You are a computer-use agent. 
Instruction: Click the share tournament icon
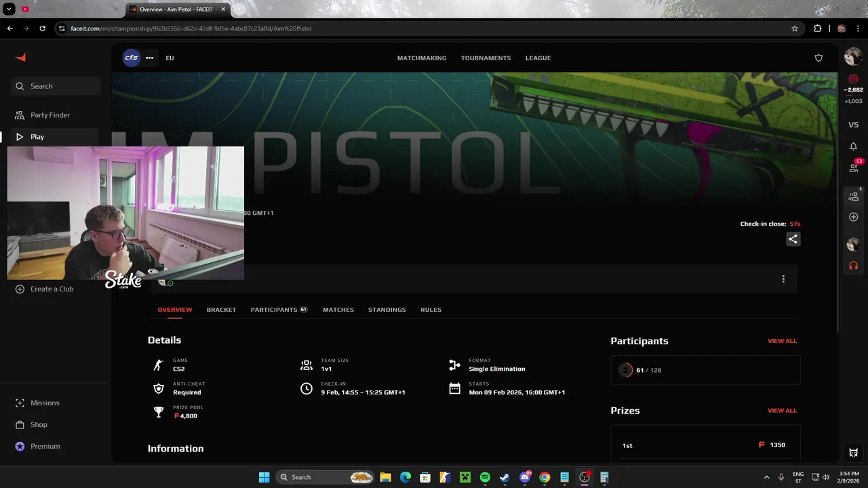tap(793, 239)
